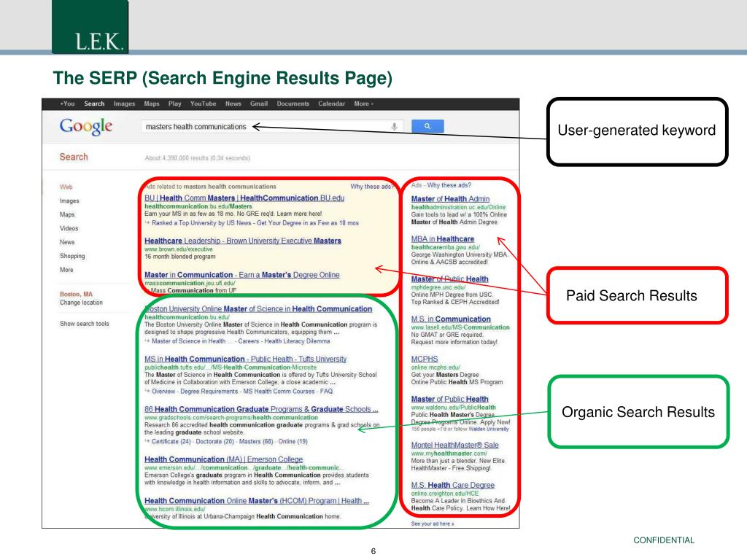Open the 'M.S. in Communication' ad
Image resolution: width=747 pixels, height=560 pixels.
pyautogui.click(x=451, y=319)
